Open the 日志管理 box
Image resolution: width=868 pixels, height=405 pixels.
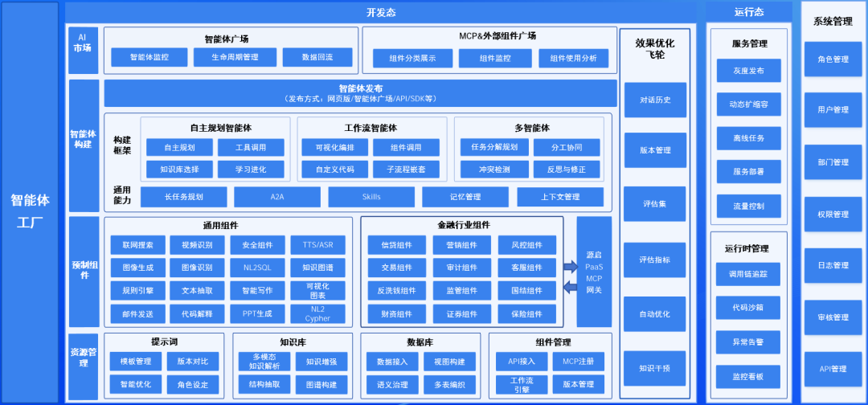pyautogui.click(x=833, y=265)
